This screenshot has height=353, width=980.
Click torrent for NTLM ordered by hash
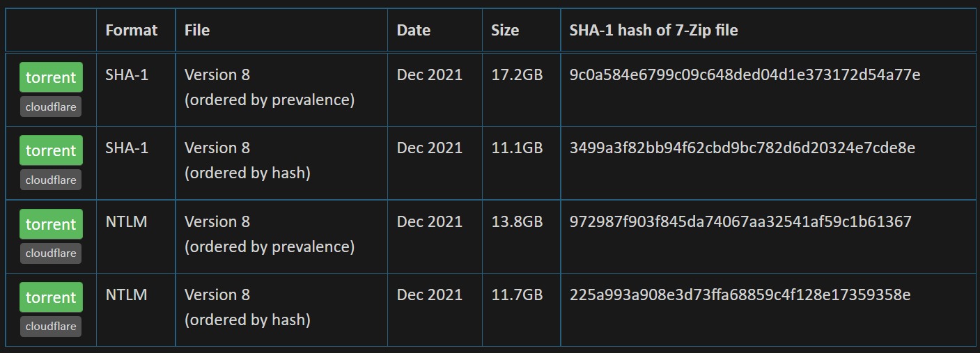[51, 297]
